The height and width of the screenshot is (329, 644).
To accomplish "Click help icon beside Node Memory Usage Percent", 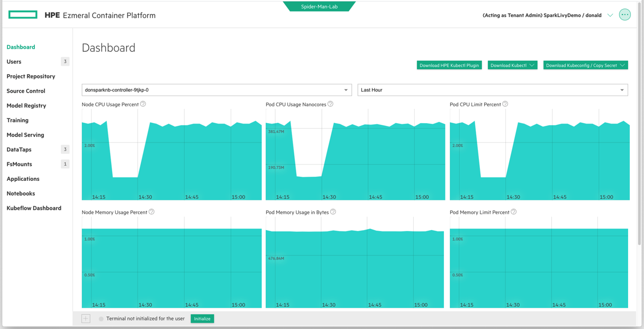I will (151, 212).
